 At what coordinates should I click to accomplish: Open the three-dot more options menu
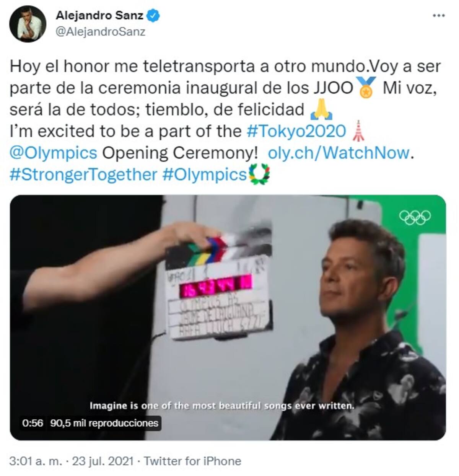439,16
